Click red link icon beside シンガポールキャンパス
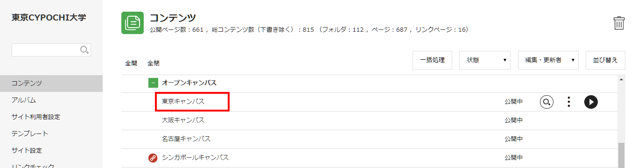This screenshot has height=168, width=644. pos(153,158)
